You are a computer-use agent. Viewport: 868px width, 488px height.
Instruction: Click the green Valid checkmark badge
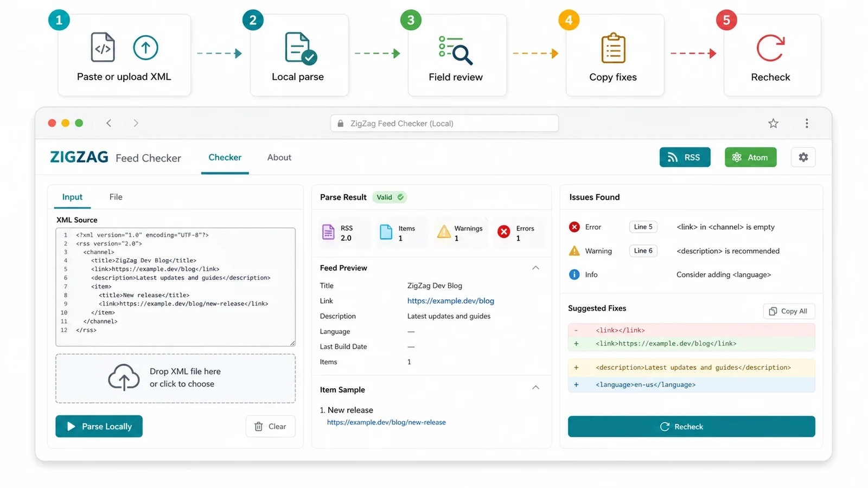(390, 197)
